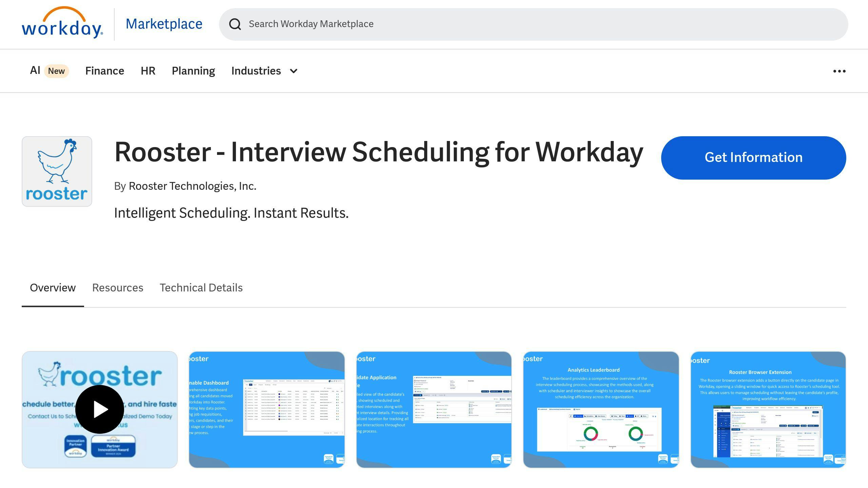Click the Actionable Dashboard screenshot thumbnail

(x=267, y=409)
